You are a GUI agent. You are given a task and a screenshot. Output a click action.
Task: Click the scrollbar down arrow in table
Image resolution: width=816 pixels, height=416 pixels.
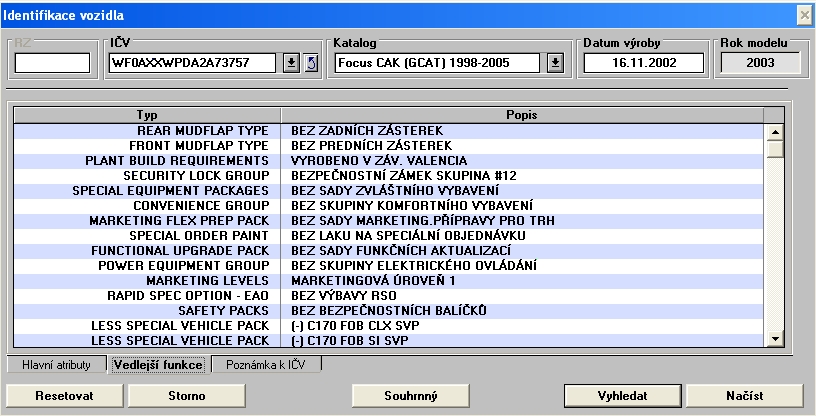click(774, 340)
